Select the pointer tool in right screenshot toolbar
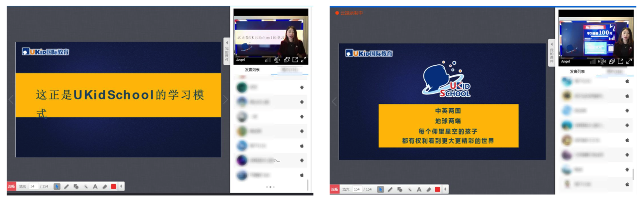The width and height of the screenshot is (644, 205). 381,189
